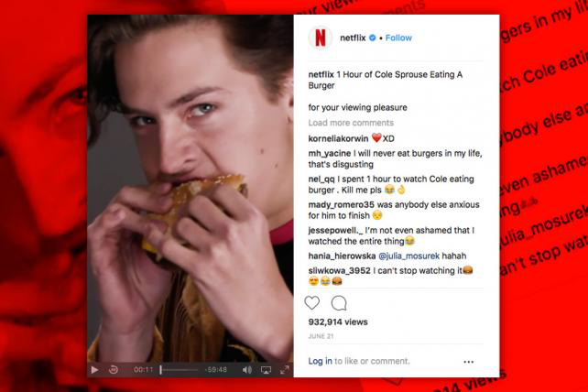Open the three-dot more options menu

click(468, 362)
